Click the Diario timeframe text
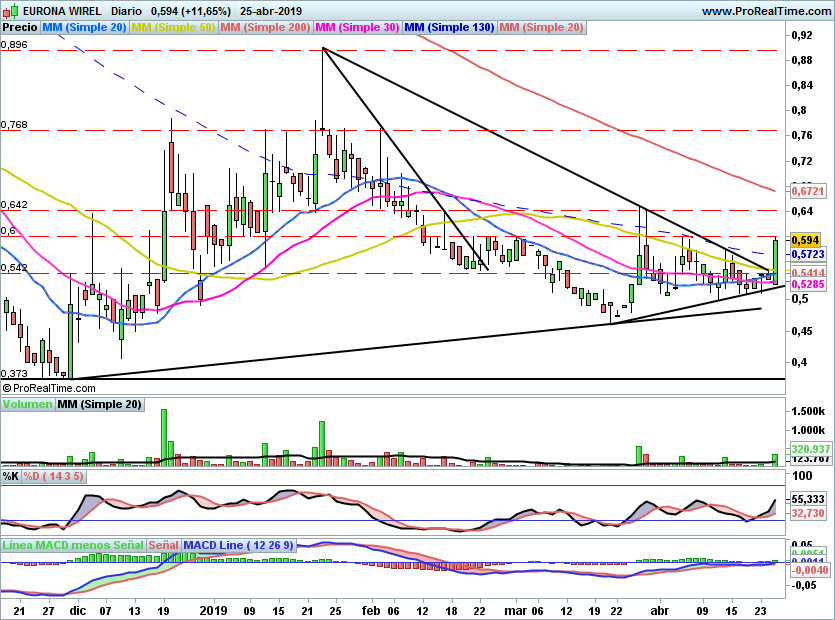Image resolution: width=835 pixels, height=620 pixels. point(126,11)
